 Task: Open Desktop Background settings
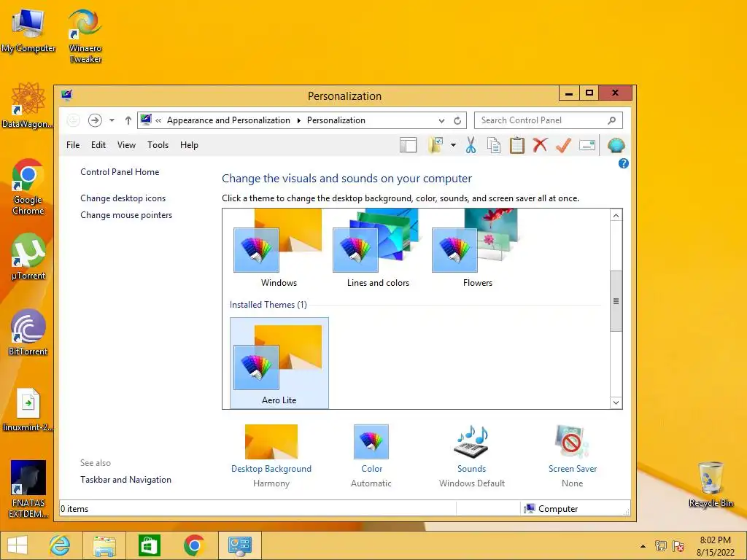[271, 456]
